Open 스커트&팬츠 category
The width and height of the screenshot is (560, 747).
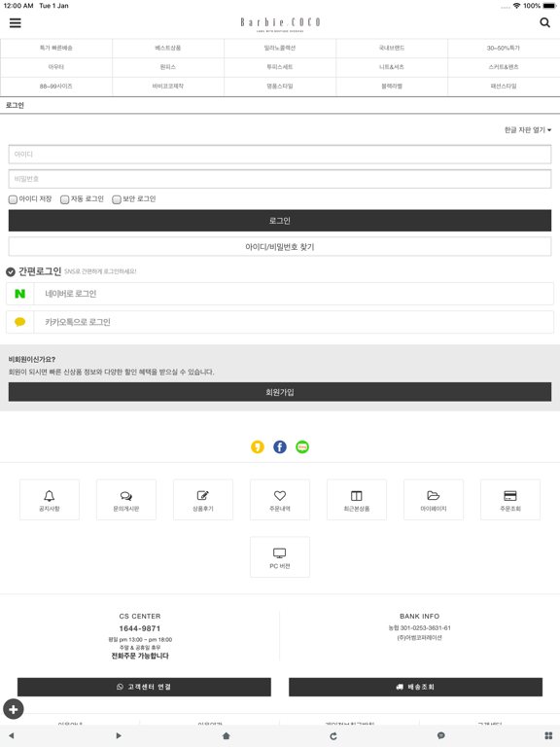[504, 67]
